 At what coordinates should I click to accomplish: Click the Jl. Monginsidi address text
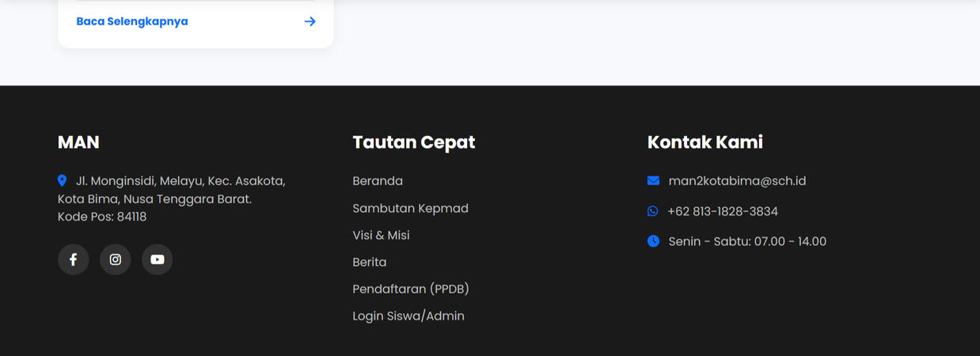click(x=180, y=181)
